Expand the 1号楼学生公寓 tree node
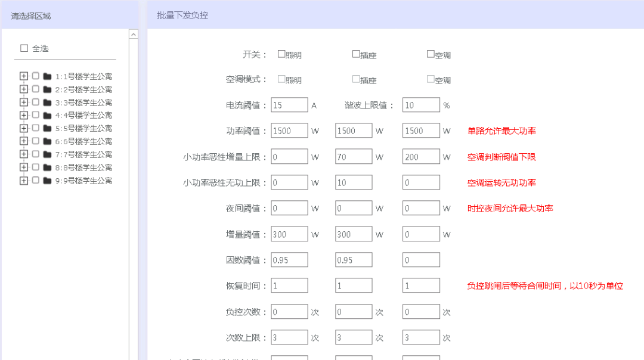 24,76
